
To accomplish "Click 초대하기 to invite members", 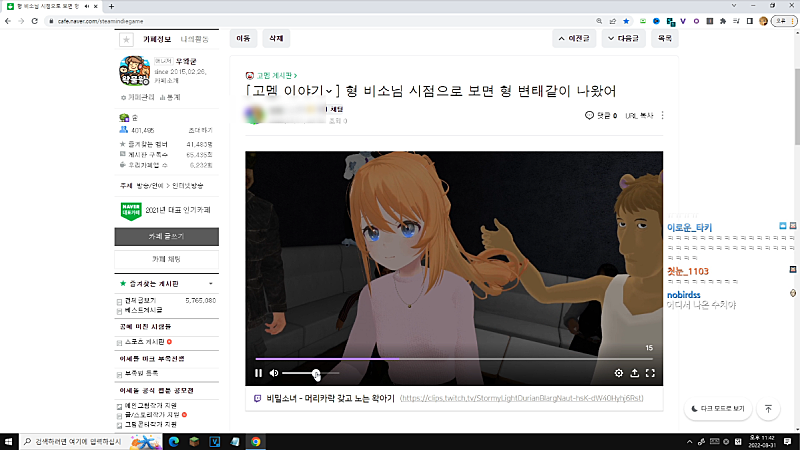I will point(201,130).
